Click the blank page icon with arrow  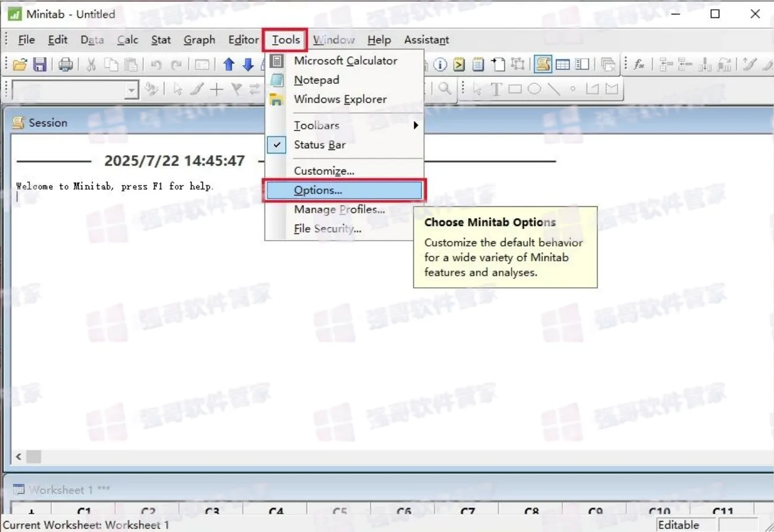pyautogui.click(x=498, y=64)
